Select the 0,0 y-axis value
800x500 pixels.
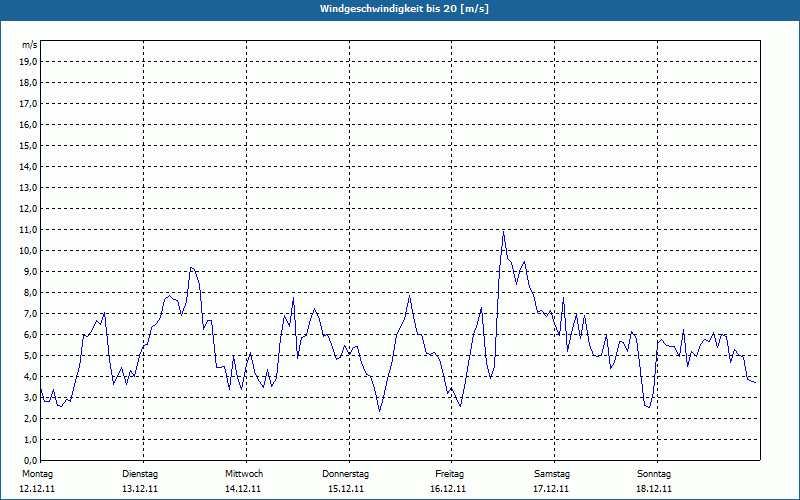click(31, 461)
